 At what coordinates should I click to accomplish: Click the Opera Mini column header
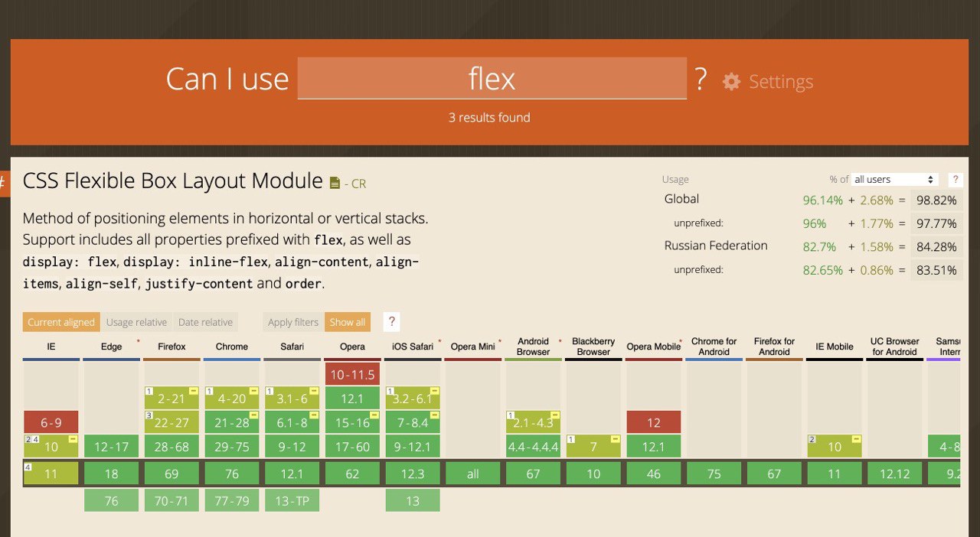click(473, 347)
